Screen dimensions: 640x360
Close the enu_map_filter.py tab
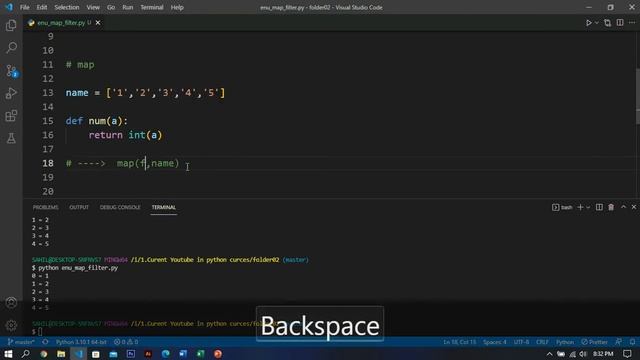[98, 23]
